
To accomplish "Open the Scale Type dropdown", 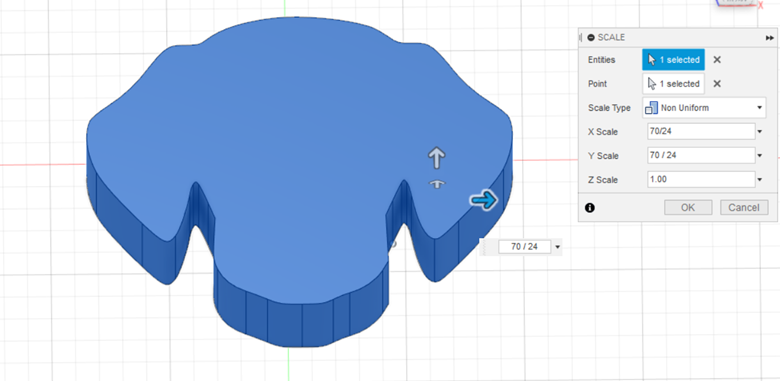I will tap(704, 107).
